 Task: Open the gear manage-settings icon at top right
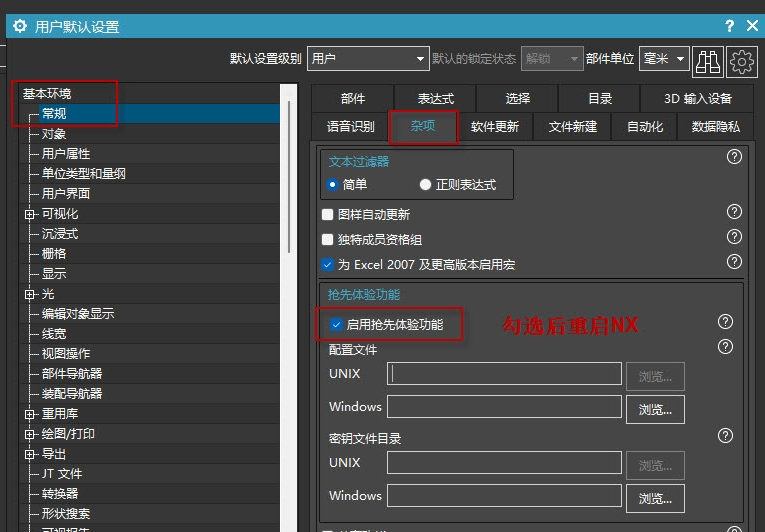click(742, 61)
